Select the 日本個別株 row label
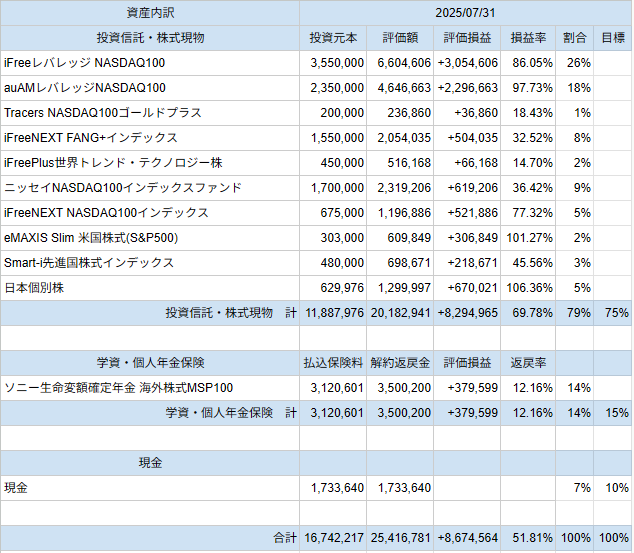 click(150, 288)
